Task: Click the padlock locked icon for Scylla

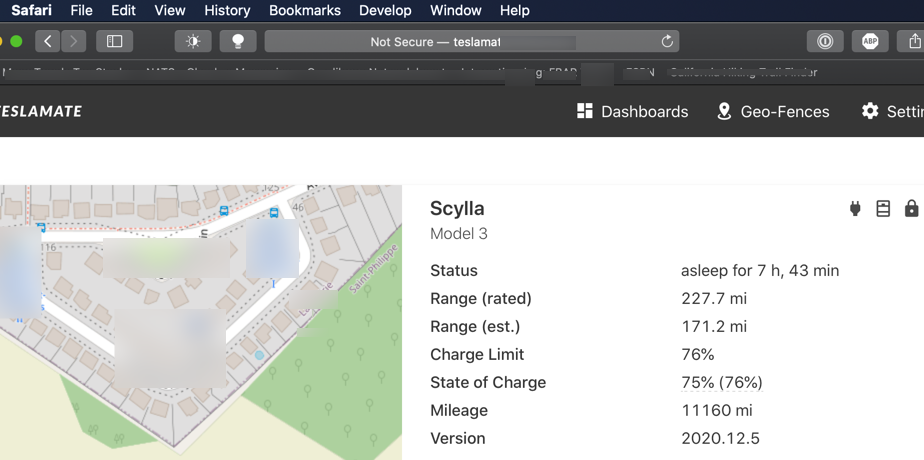Action: tap(911, 208)
